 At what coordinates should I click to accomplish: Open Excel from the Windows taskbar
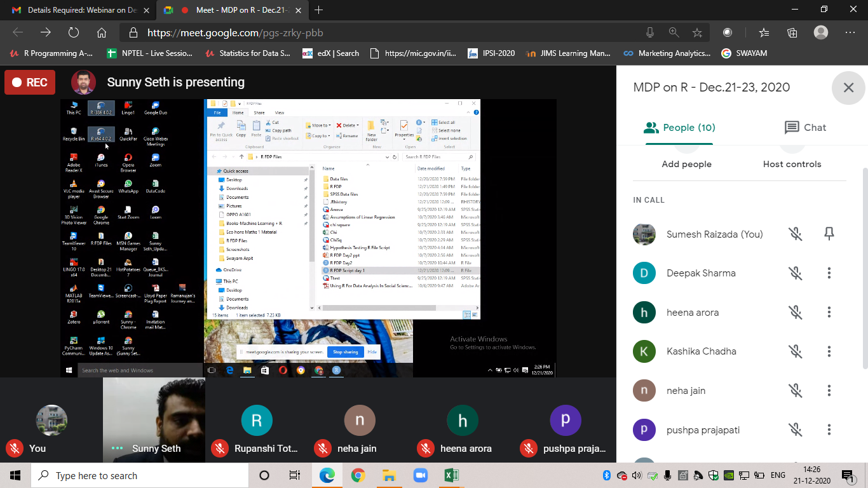451,475
